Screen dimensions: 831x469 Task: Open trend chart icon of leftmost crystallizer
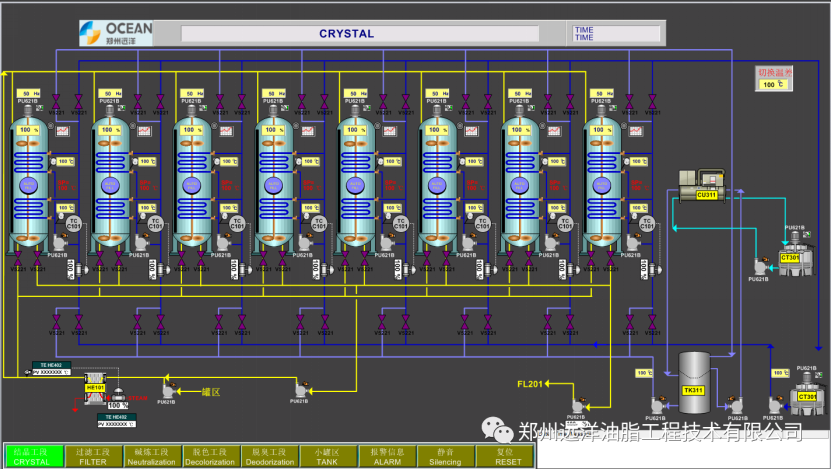coord(62,130)
